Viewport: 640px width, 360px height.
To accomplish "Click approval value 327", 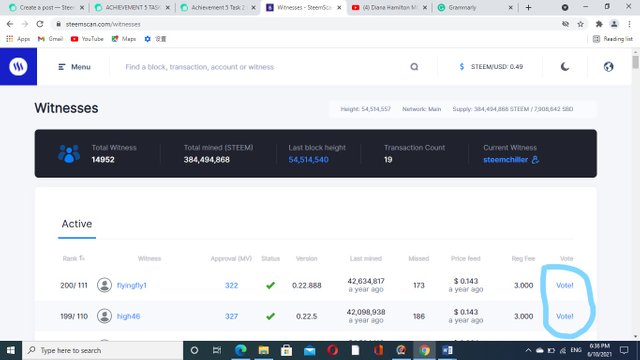I will [x=231, y=316].
